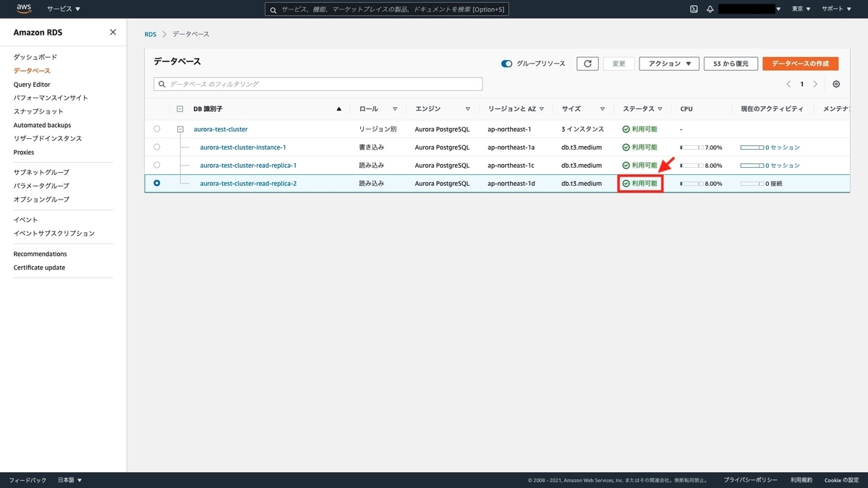This screenshot has height=488, width=868.
Task: Click the refresh databases icon button
Action: point(587,64)
